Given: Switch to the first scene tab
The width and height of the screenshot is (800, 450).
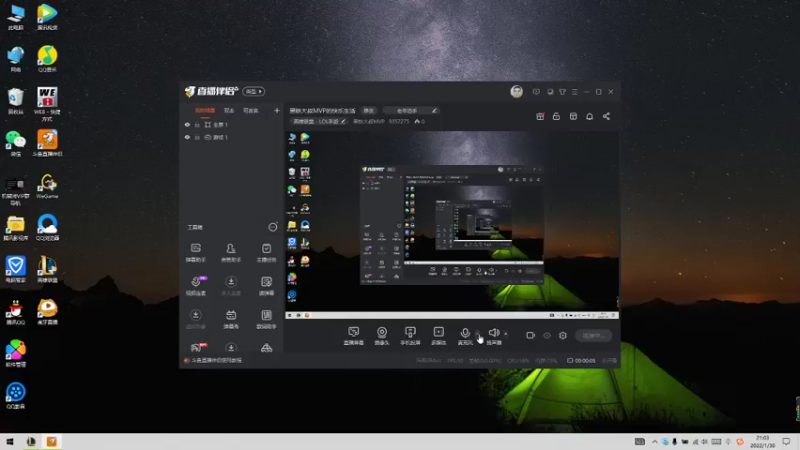Looking at the screenshot, I should coord(205,110).
